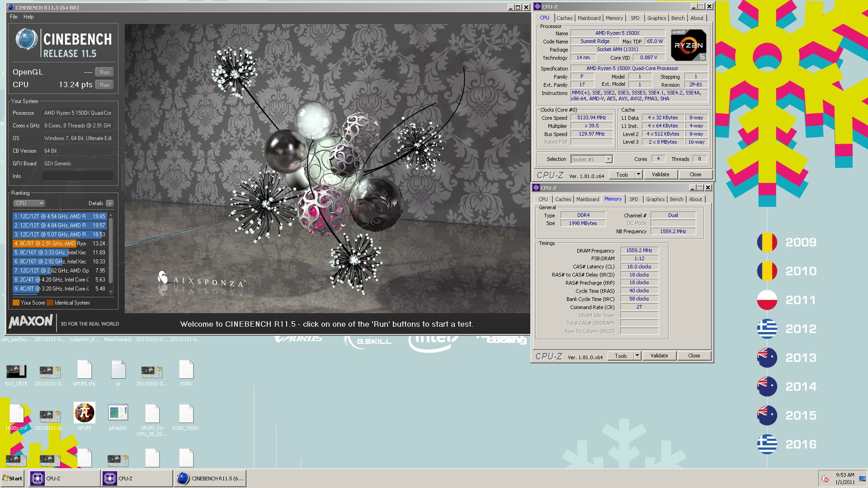
Task: Click the Ryzen 5 logo in CPU-Z
Action: tap(688, 45)
